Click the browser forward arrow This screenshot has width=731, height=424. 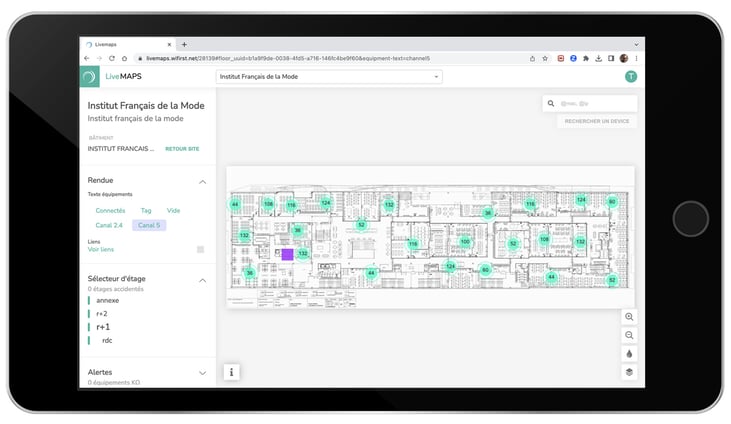[x=99, y=58]
